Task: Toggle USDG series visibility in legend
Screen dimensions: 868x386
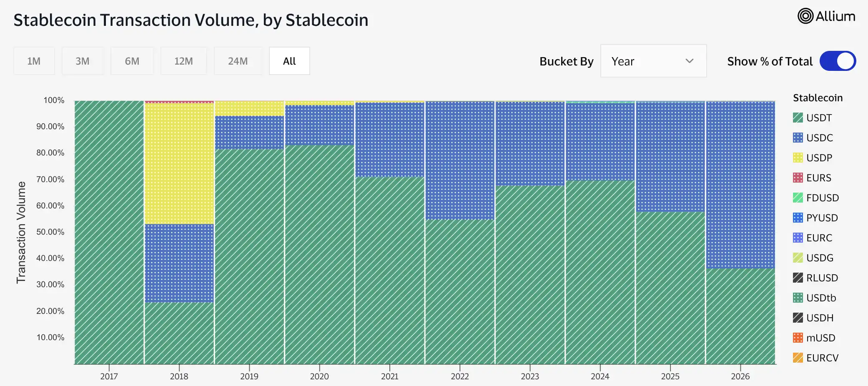Action: [x=813, y=258]
